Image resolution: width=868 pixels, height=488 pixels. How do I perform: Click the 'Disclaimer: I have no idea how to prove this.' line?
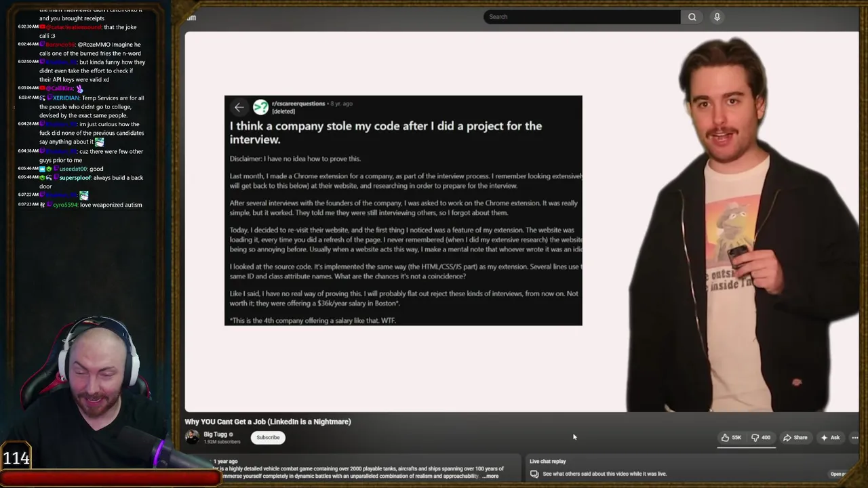(295, 159)
